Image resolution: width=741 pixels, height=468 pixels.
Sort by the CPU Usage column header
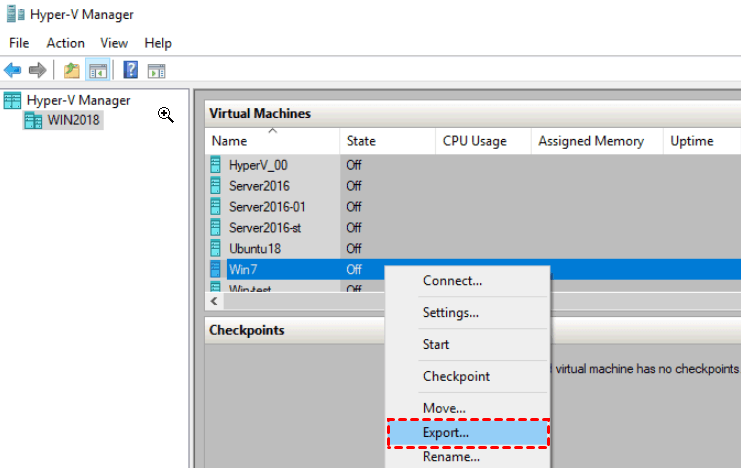click(x=483, y=141)
